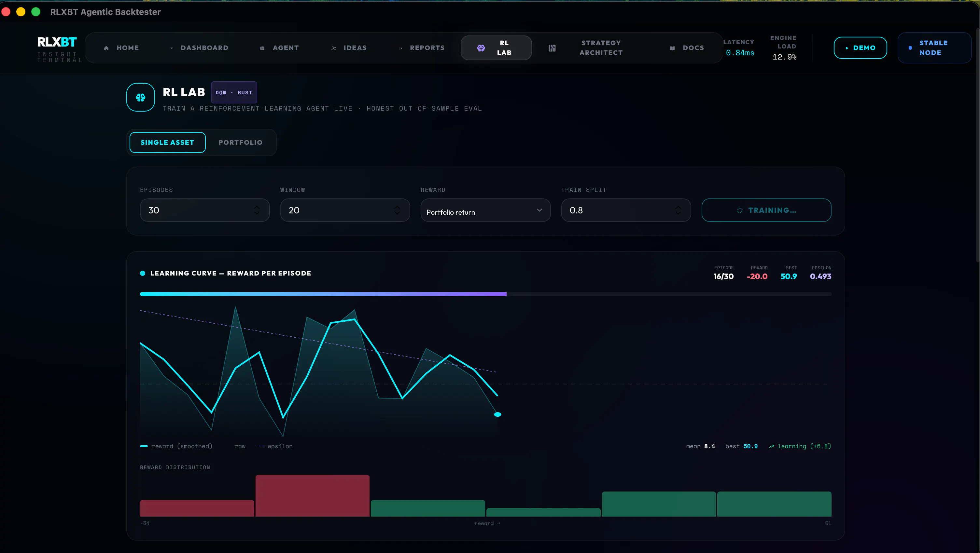
Task: Click the Episode 16/30 value
Action: (723, 276)
